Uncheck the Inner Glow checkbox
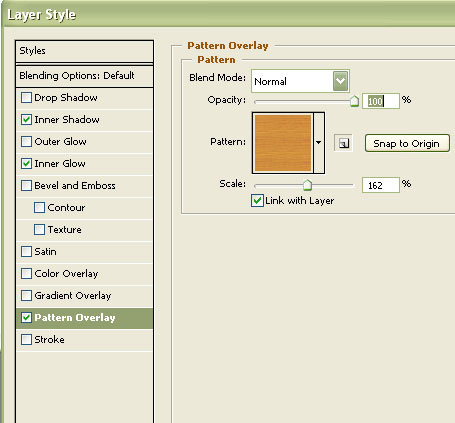455x423 pixels. tap(26, 164)
